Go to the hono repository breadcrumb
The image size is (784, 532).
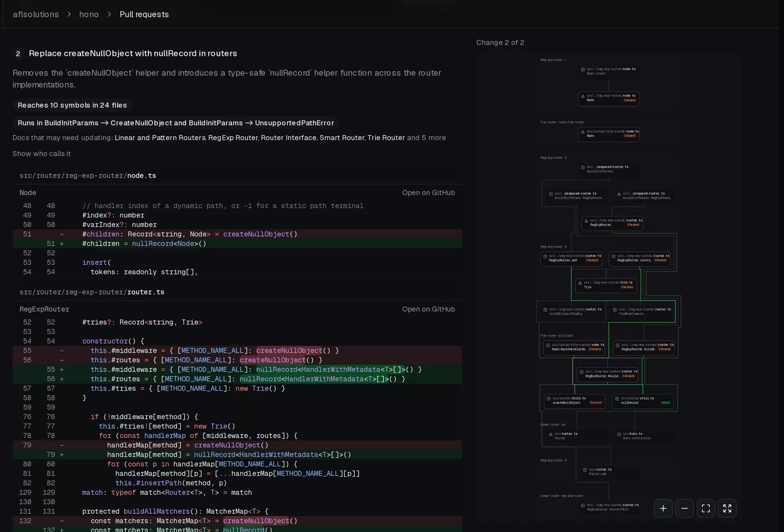[x=89, y=14]
